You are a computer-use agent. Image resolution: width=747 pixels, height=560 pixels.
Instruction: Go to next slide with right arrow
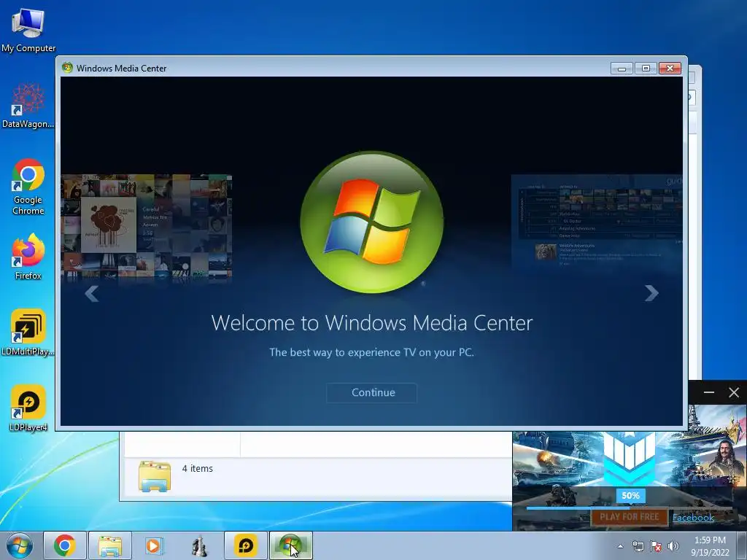click(x=651, y=293)
